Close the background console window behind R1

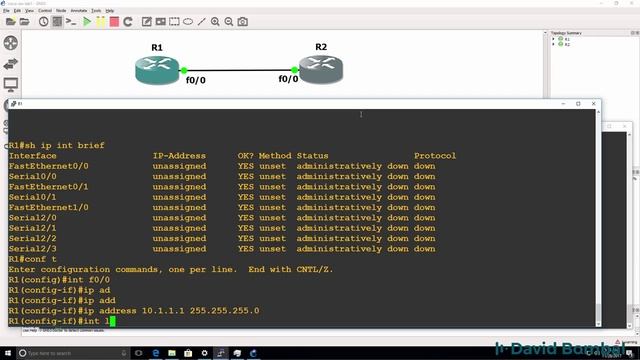624,127
